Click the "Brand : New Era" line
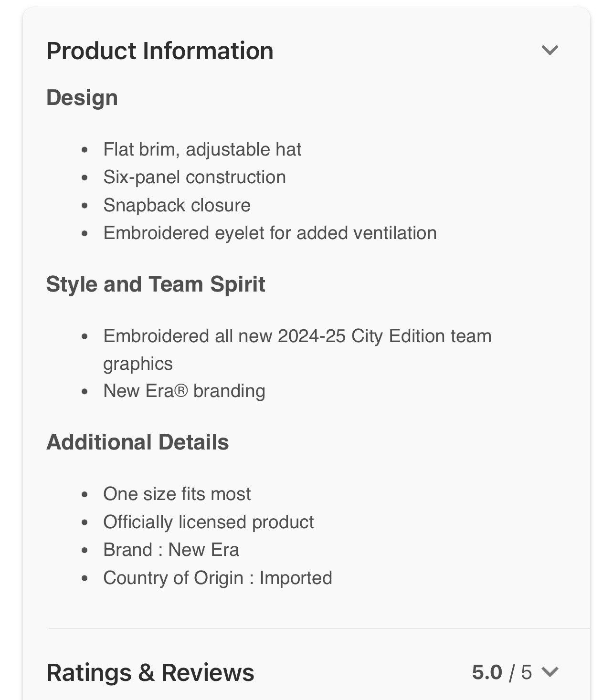The image size is (613, 700). (x=171, y=550)
